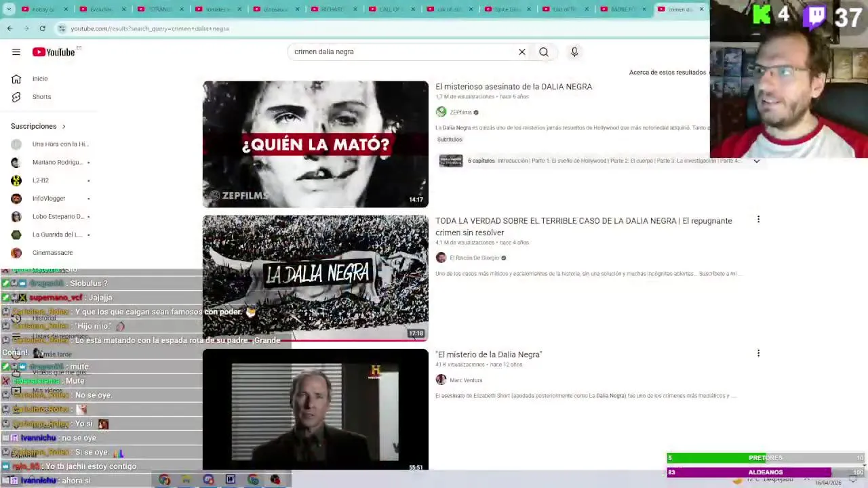
Task: Switch to the CALL OF browser tab
Action: click(x=391, y=9)
